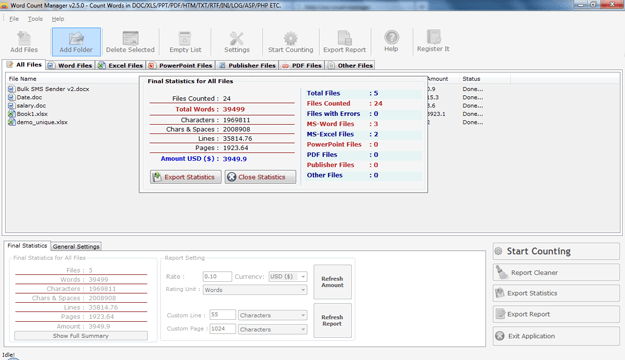Click the File Name column header
The image size is (625, 360).
[x=22, y=79]
